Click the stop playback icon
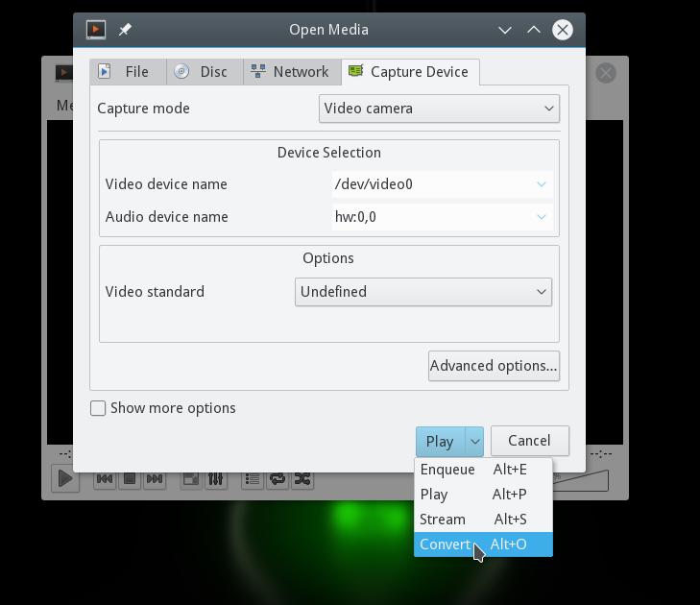 click(x=130, y=479)
